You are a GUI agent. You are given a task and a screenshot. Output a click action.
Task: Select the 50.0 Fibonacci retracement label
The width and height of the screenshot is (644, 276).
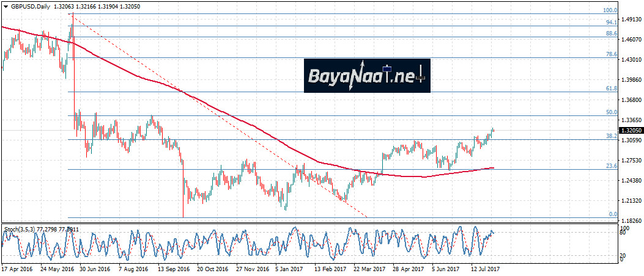[x=610, y=112]
